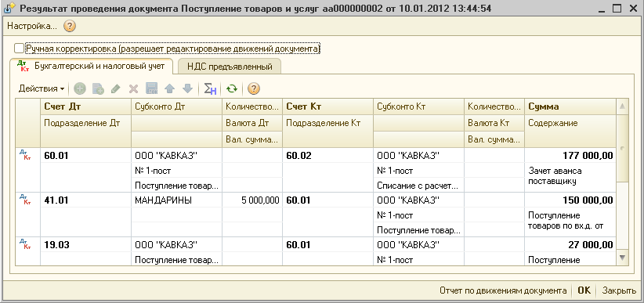Select the МАНДАРИНЫ subconto cell
Screen dimensions: 644x303
[176, 200]
